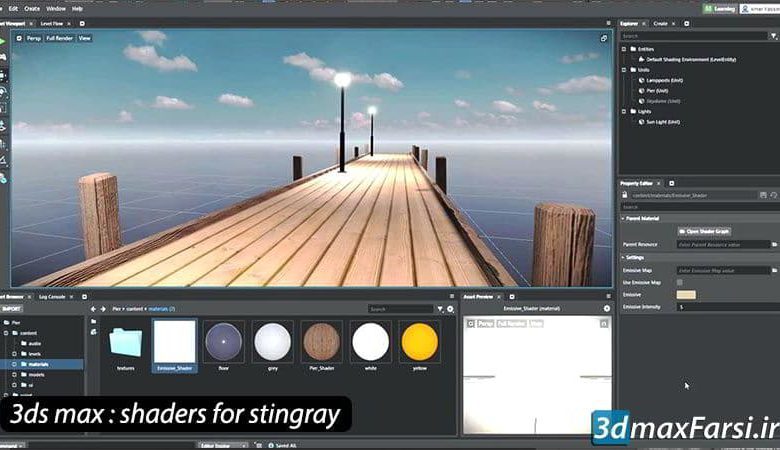This screenshot has height=450, width=780.
Task: Select the grey material thumbnail
Action: click(x=272, y=342)
